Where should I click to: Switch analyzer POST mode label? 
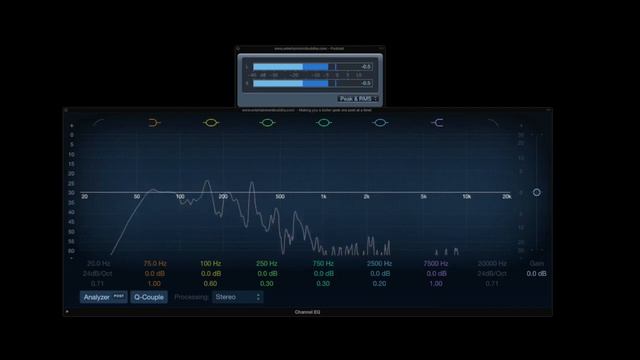point(119,296)
